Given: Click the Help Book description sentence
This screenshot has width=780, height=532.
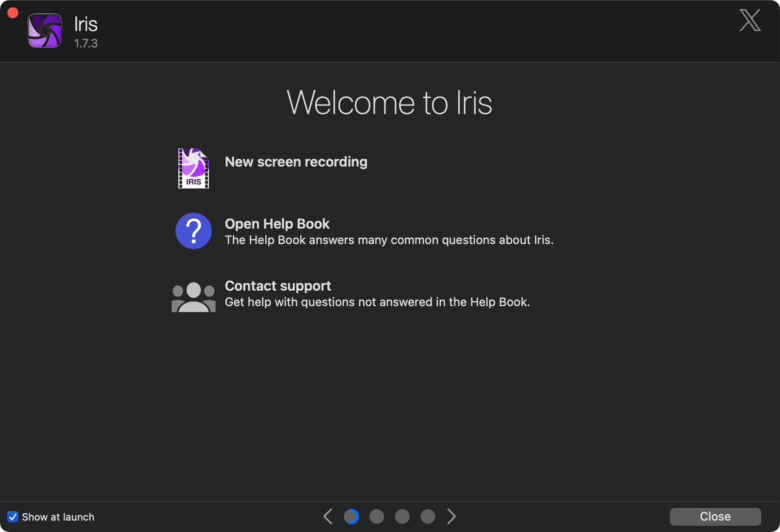Looking at the screenshot, I should [389, 240].
